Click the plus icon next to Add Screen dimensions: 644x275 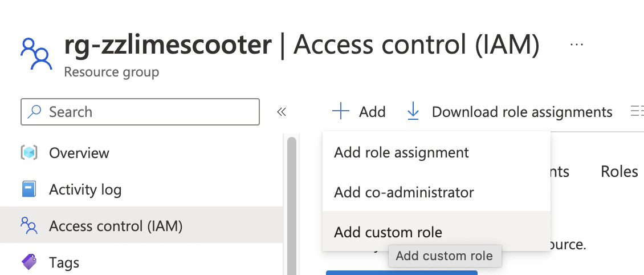(x=341, y=112)
